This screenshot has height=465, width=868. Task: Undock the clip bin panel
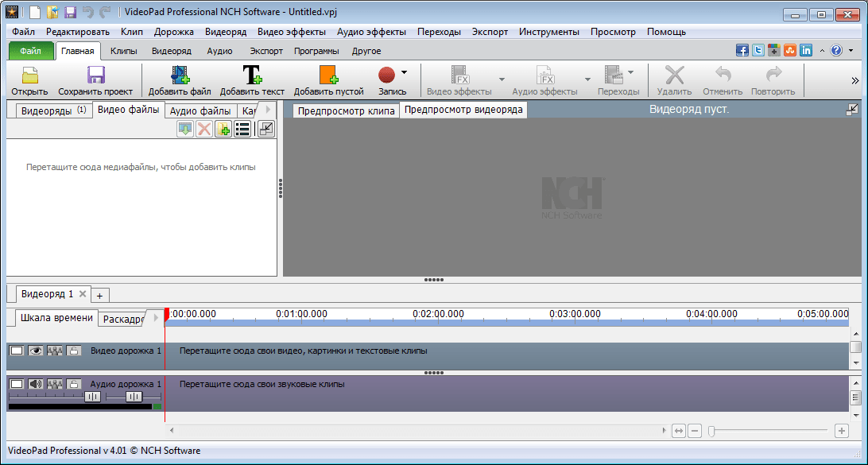click(266, 129)
